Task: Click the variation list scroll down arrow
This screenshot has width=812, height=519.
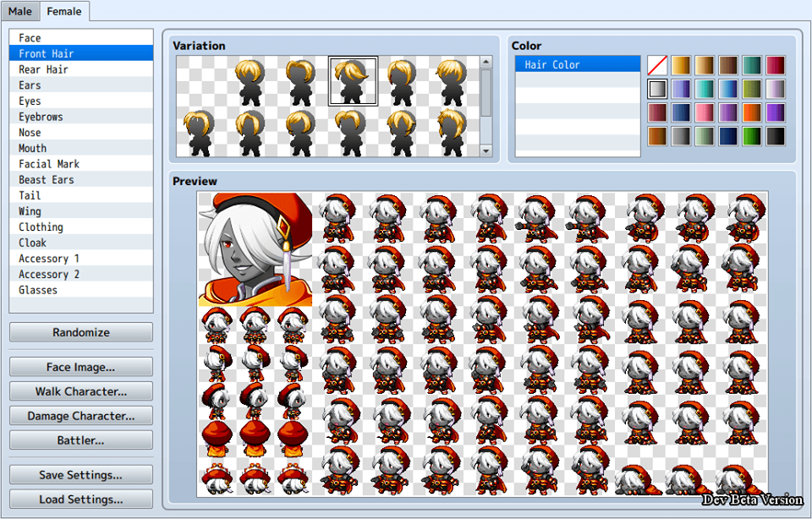Action: point(486,151)
